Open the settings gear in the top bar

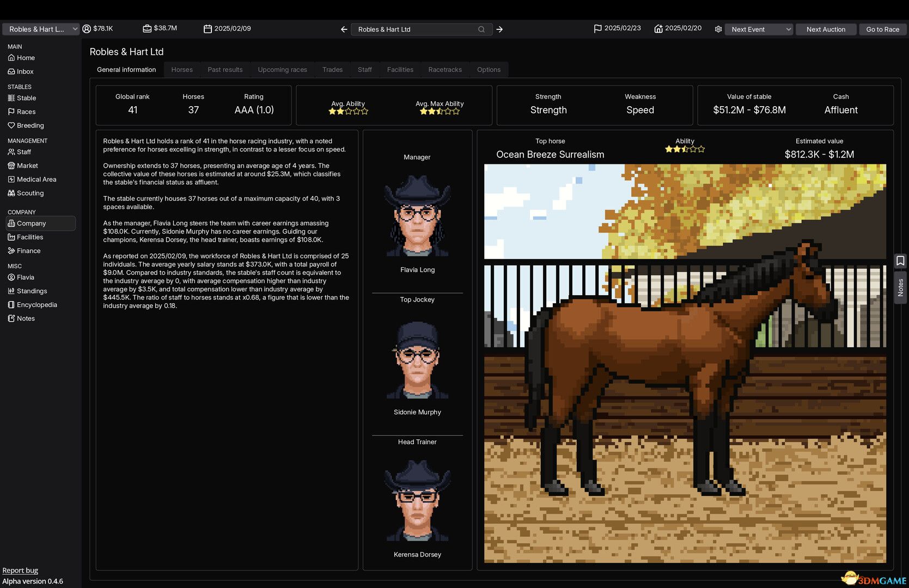click(718, 29)
